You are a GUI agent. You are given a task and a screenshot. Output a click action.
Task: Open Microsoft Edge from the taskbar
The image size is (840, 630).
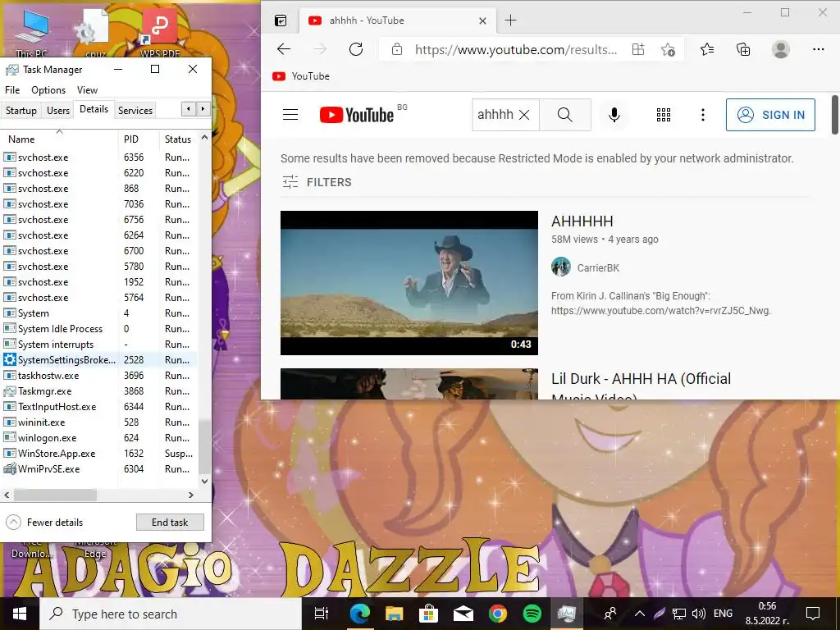[360, 614]
